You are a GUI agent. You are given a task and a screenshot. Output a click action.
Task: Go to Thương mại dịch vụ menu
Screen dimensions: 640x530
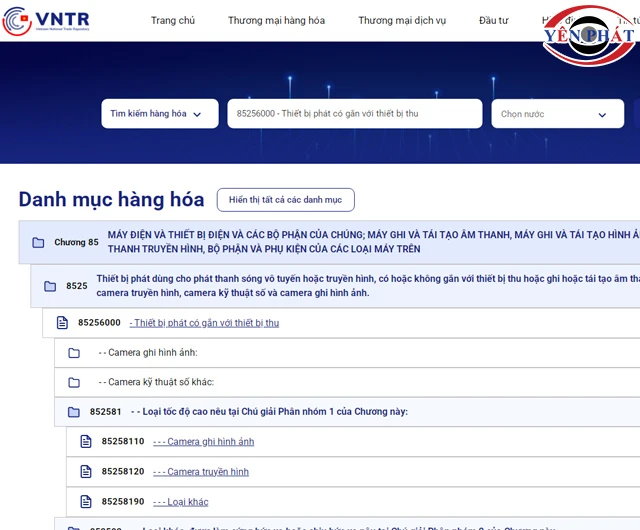point(404,21)
